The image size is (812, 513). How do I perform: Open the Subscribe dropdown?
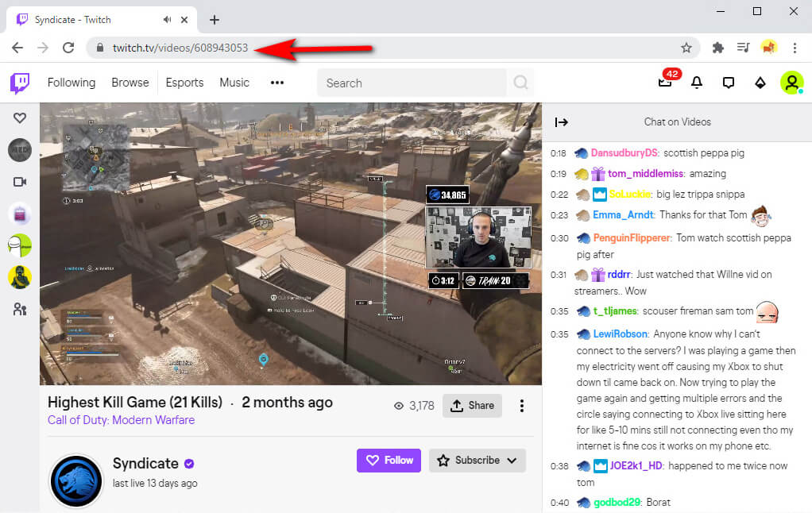point(478,461)
